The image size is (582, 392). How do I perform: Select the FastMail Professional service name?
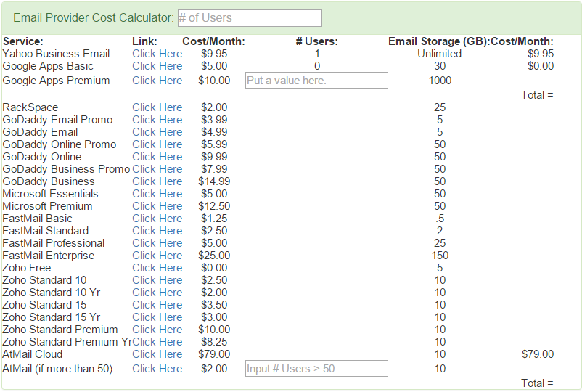pyautogui.click(x=54, y=243)
